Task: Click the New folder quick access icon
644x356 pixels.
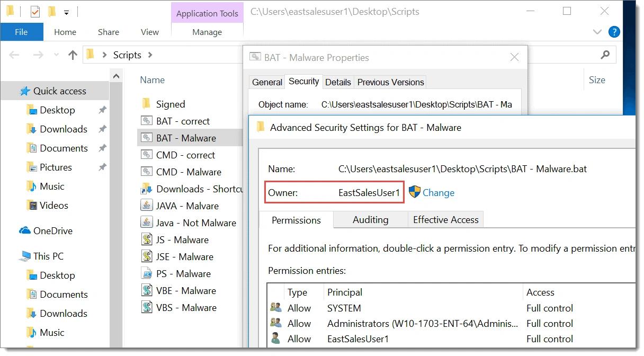Action: tap(51, 12)
